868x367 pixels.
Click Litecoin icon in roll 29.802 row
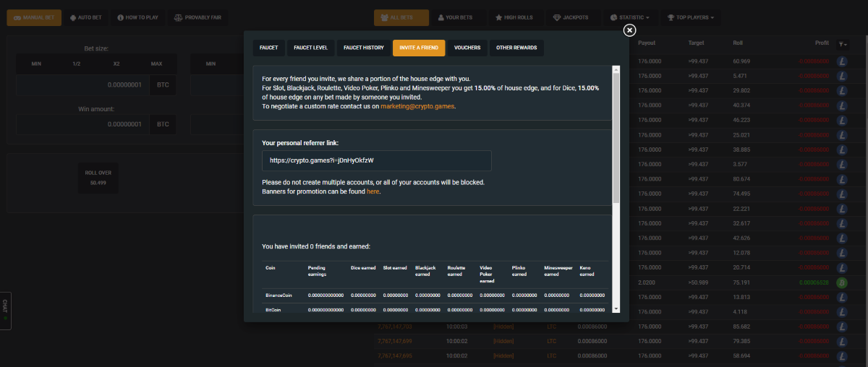coord(842,91)
